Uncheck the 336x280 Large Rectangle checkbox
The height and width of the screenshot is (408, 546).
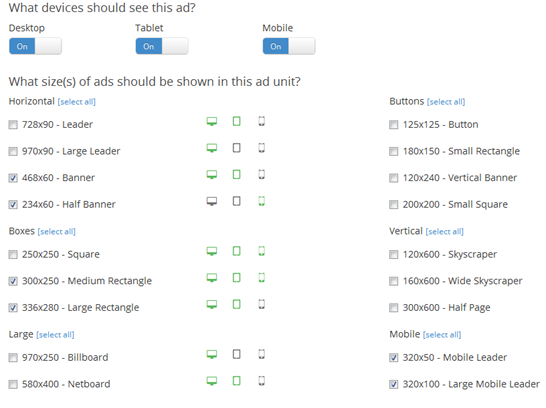click(13, 308)
